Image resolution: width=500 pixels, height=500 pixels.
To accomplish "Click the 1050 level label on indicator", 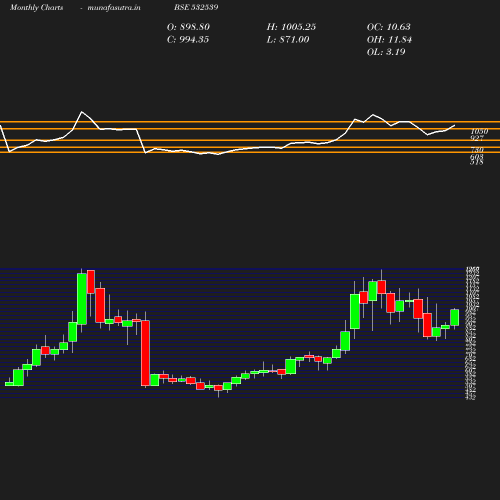I will (x=479, y=131).
